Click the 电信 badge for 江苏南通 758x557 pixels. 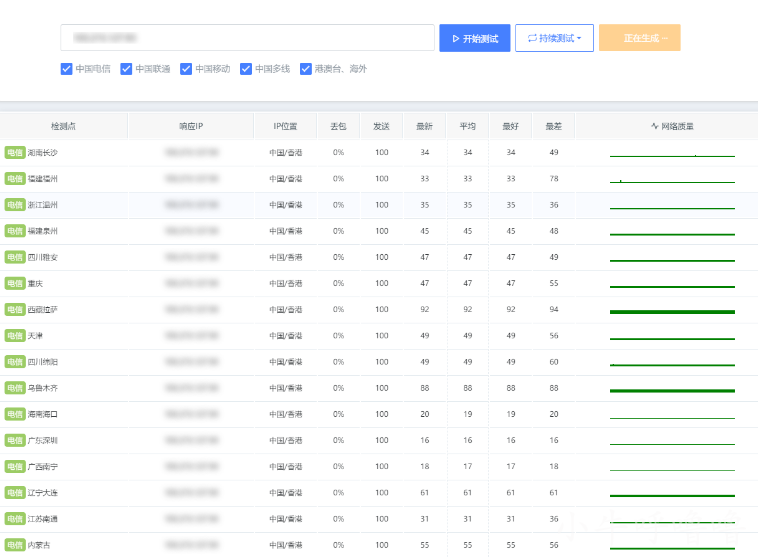click(x=15, y=519)
